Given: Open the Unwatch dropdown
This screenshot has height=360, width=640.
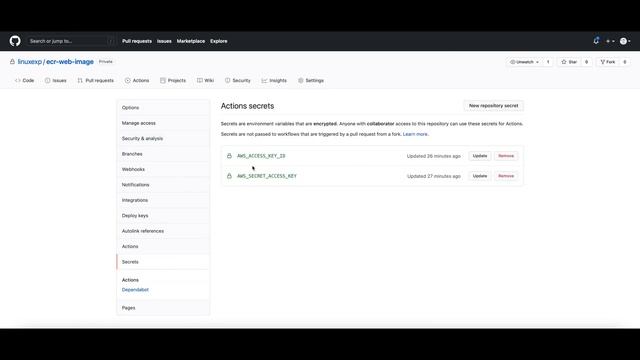Looking at the screenshot, I should (524, 62).
